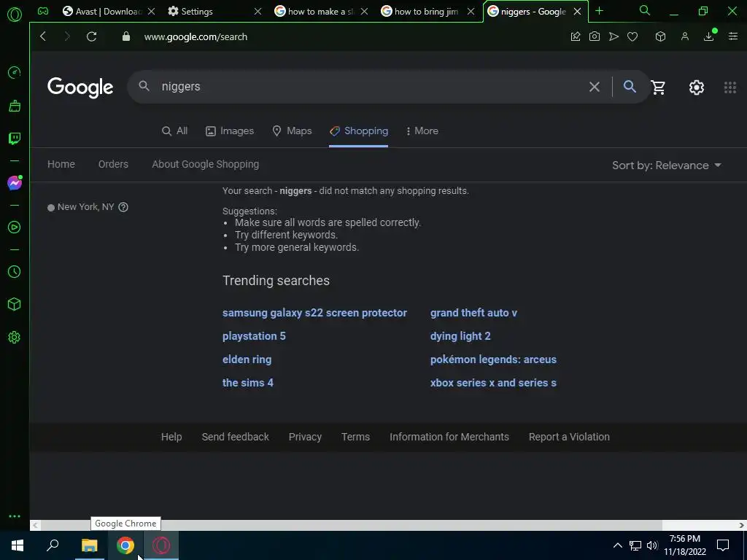Screen dimensions: 747x560
Task: Send page to My Flow
Action: [614, 36]
